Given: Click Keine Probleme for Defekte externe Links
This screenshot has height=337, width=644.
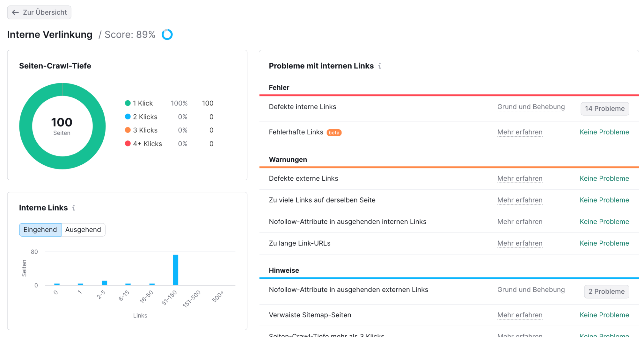Looking at the screenshot, I should click(x=604, y=178).
